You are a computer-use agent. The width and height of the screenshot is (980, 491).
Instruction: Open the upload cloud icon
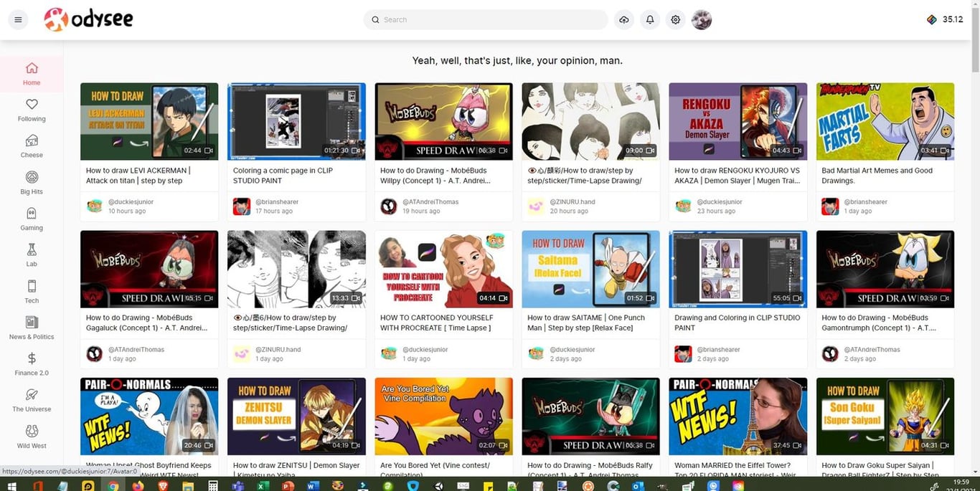(x=624, y=19)
